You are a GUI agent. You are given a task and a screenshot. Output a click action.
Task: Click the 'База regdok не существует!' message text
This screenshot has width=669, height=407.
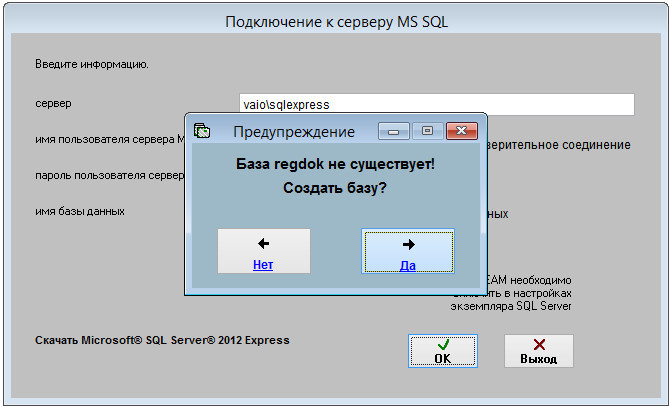[335, 164]
